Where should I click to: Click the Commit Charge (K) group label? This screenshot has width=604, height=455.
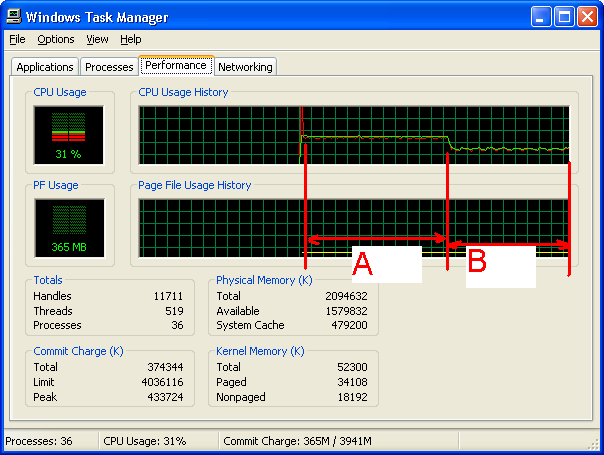(78, 351)
